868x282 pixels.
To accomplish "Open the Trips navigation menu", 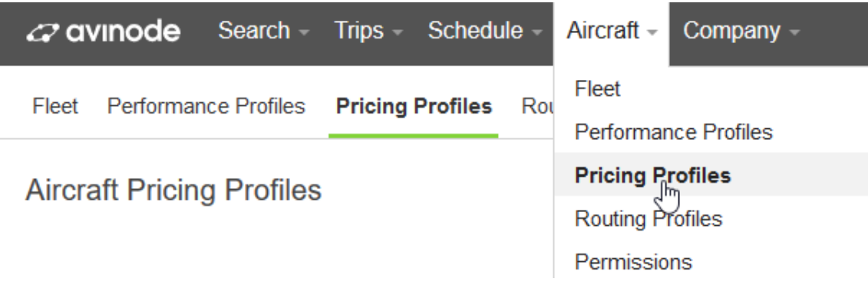I will 368,31.
